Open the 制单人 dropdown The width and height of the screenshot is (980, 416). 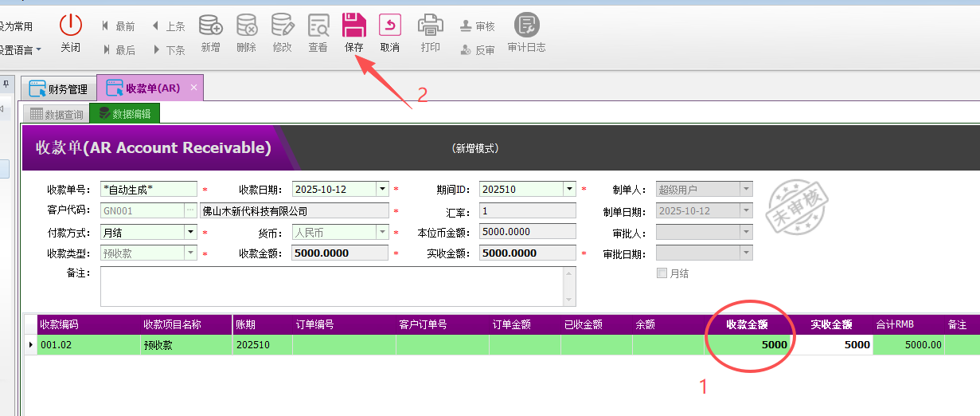[746, 189]
